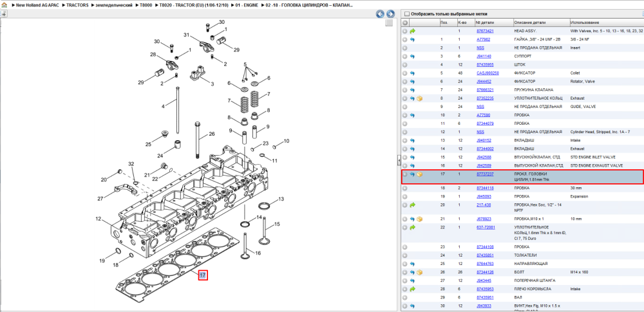Viewport: 644px width, 312px height.
Task: Open part number J942589 link
Action: coord(484,166)
